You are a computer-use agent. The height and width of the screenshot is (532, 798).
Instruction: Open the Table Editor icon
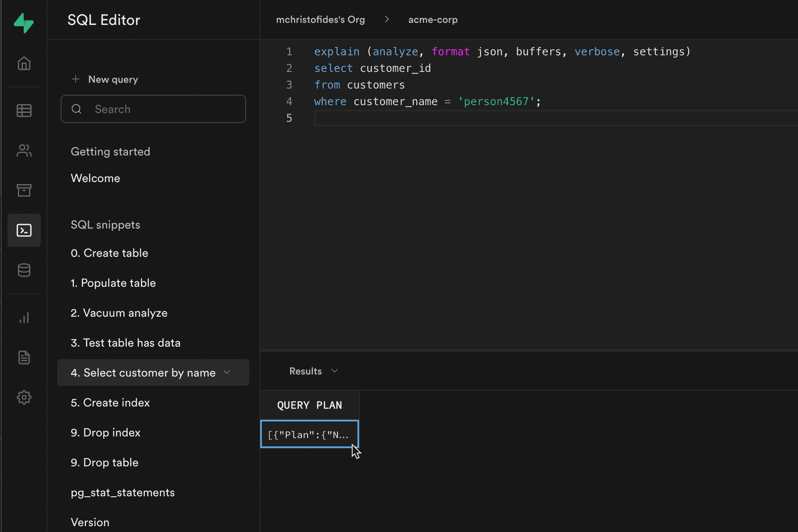[24, 111]
